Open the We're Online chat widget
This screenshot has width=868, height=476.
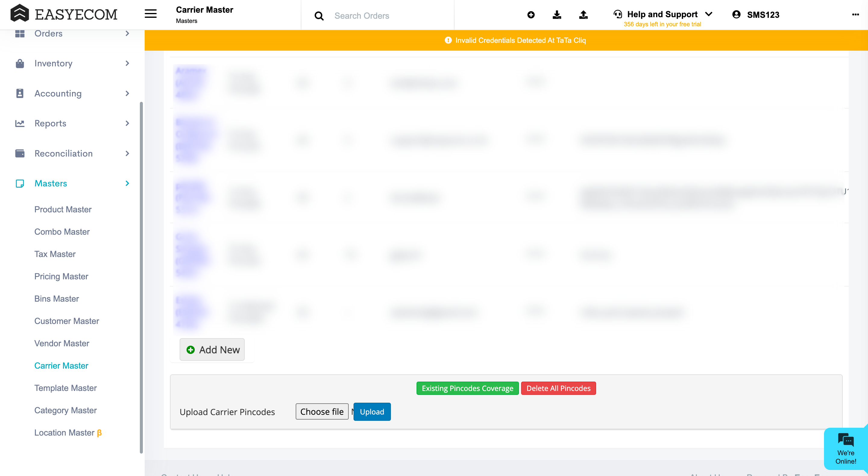pos(846,449)
